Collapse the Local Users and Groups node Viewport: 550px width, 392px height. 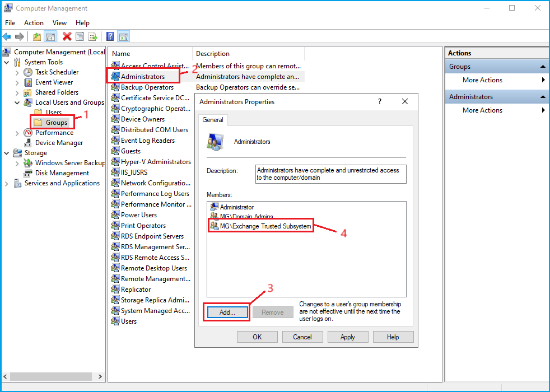pyautogui.click(x=17, y=102)
